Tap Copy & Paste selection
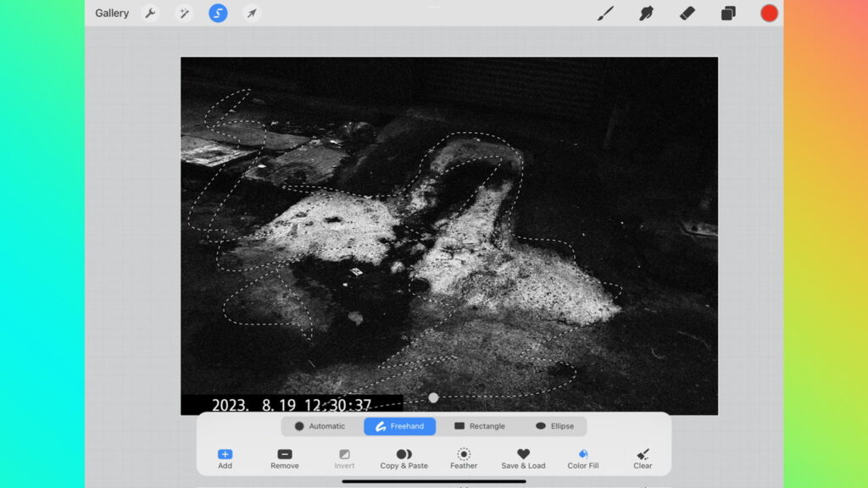 coord(404,458)
